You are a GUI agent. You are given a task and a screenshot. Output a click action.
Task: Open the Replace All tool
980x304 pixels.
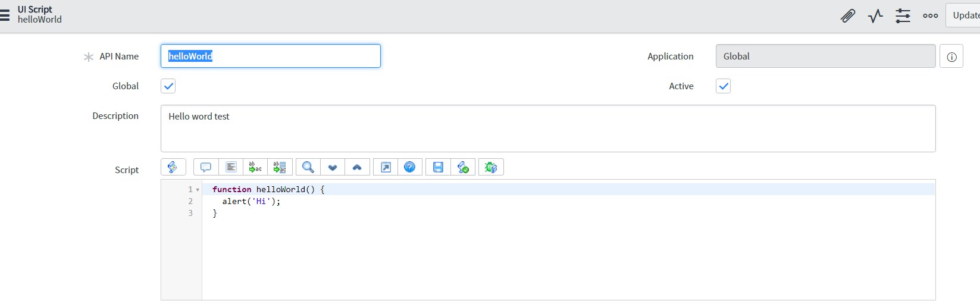click(x=280, y=167)
